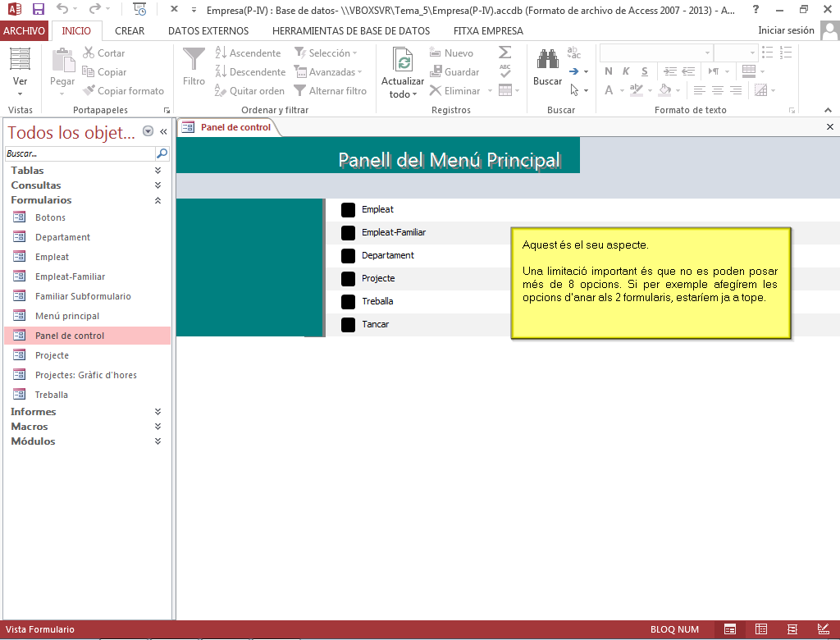
Task: Click the Go To arrow icon
Action: pos(573,71)
